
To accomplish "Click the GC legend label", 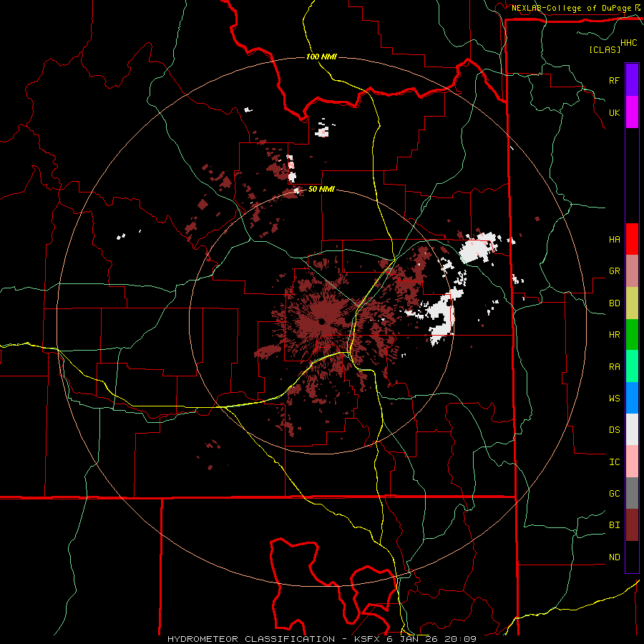I will [614, 494].
